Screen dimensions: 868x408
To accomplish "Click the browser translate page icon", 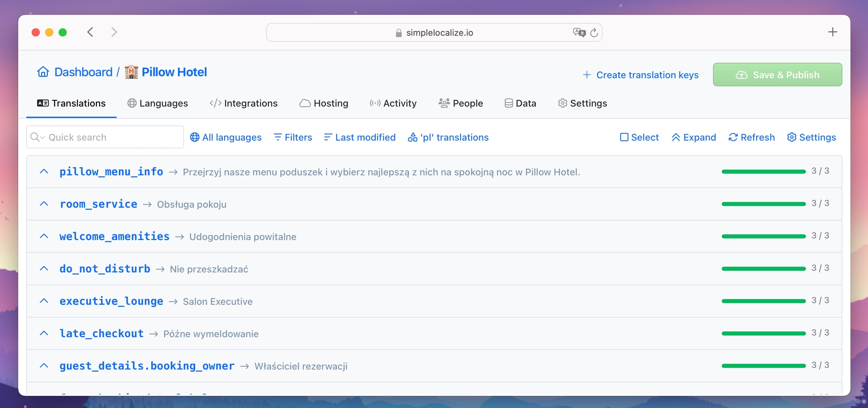I will pyautogui.click(x=579, y=32).
